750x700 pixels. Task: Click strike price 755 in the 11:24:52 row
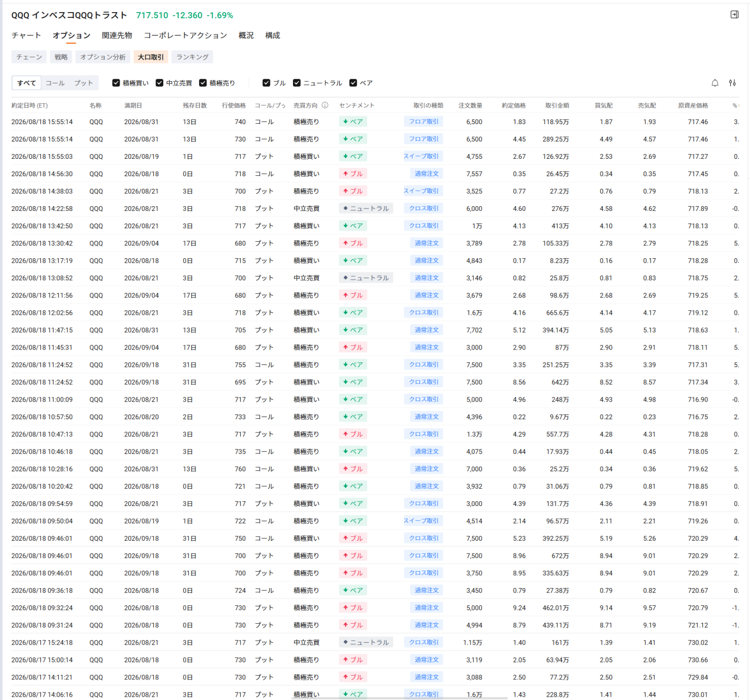[x=240, y=365]
